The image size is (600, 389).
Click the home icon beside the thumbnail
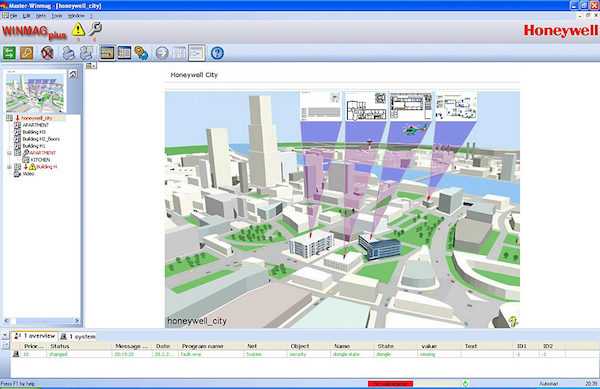[73, 74]
